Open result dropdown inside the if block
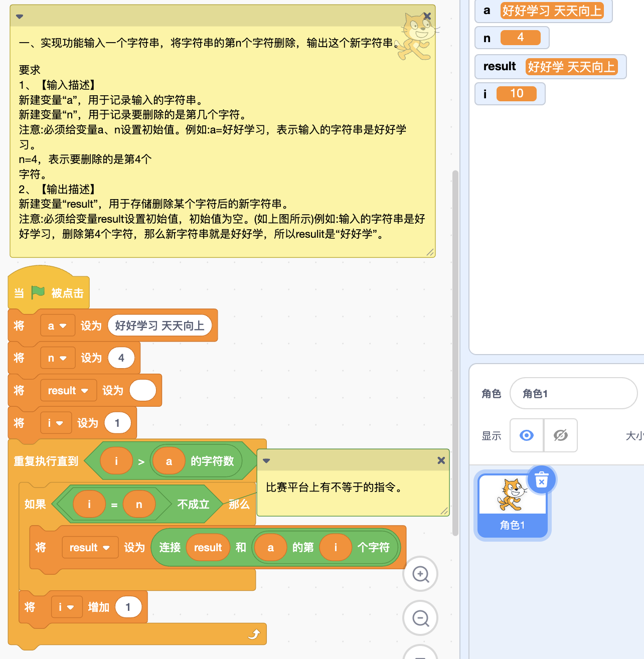644x659 pixels. tap(90, 548)
